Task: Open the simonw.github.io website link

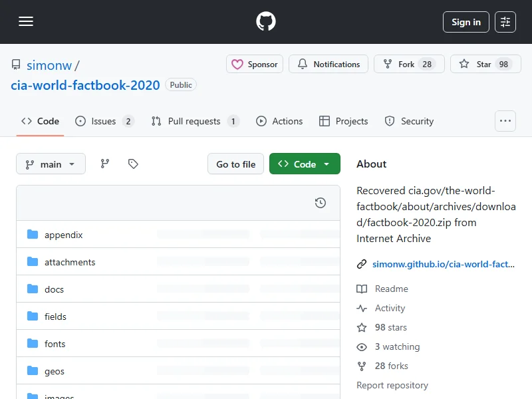Action: (x=444, y=264)
